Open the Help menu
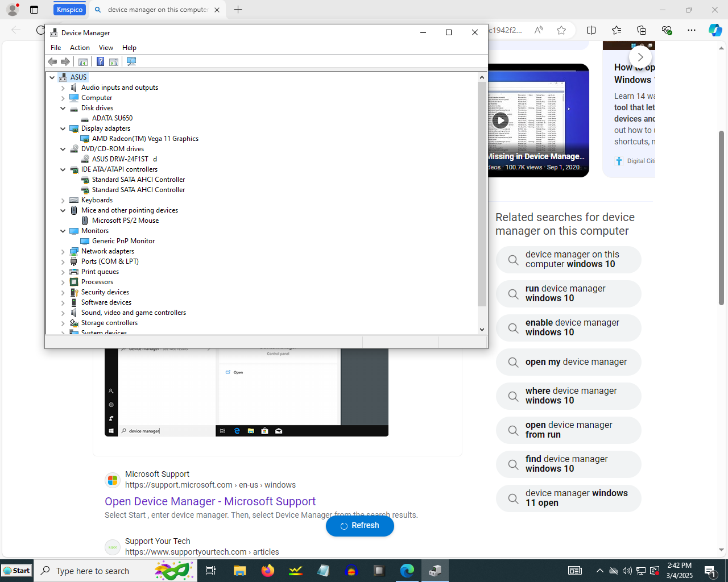The image size is (728, 582). coord(129,48)
